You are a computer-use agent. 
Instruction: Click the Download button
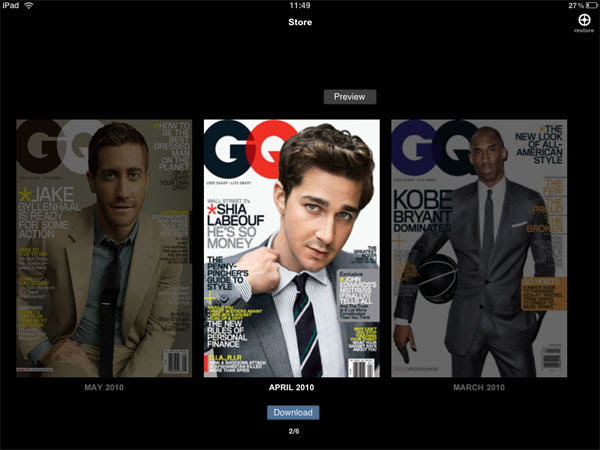click(x=293, y=412)
